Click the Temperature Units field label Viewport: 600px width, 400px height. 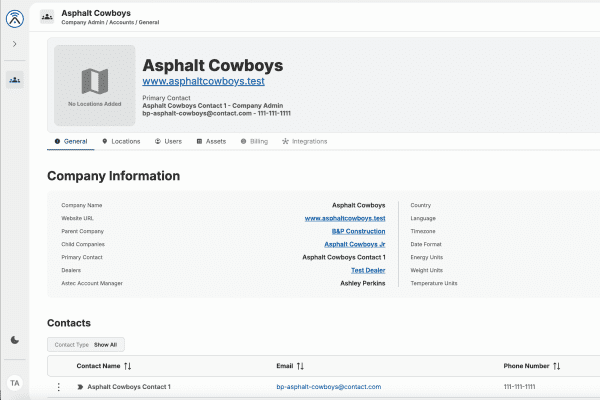pyautogui.click(x=434, y=283)
